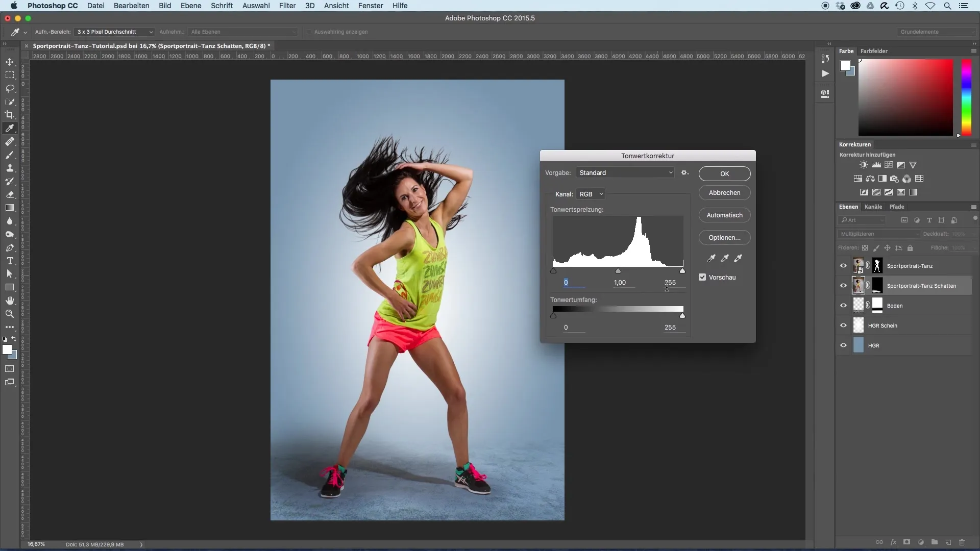Select the Lasso tool
The height and width of the screenshot is (551, 980).
click(10, 88)
